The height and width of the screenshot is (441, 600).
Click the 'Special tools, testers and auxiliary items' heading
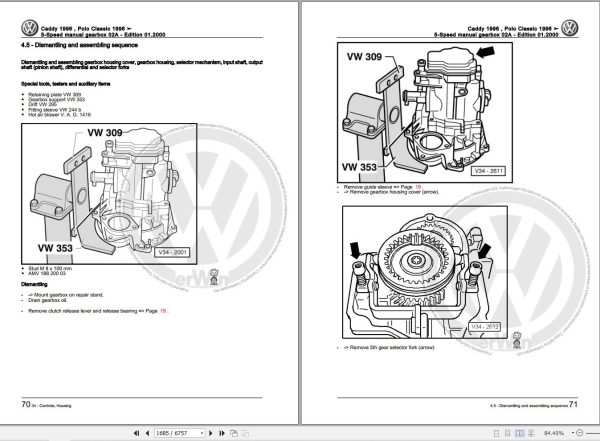pyautogui.click(x=65, y=84)
